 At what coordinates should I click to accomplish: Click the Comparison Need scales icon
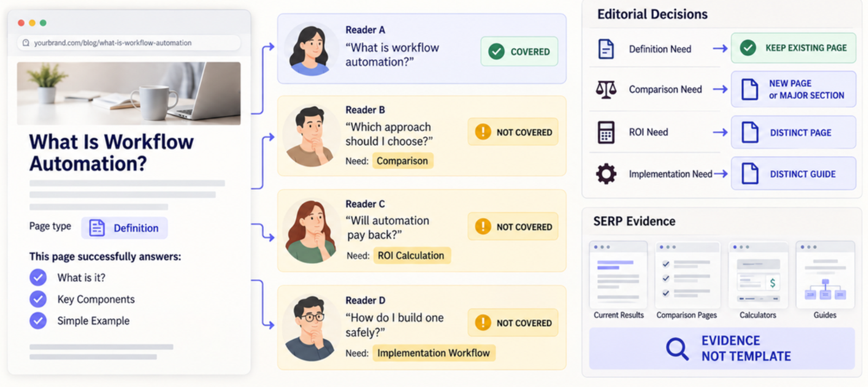tap(606, 89)
